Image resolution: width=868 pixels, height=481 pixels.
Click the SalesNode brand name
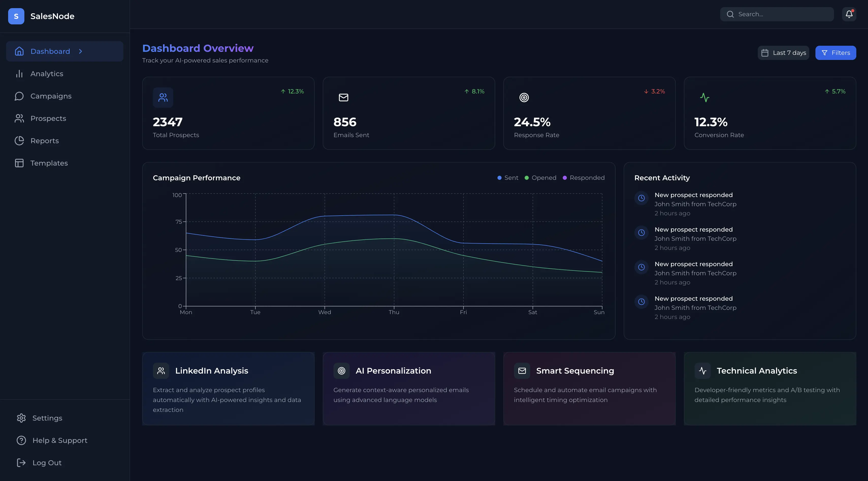coord(52,16)
